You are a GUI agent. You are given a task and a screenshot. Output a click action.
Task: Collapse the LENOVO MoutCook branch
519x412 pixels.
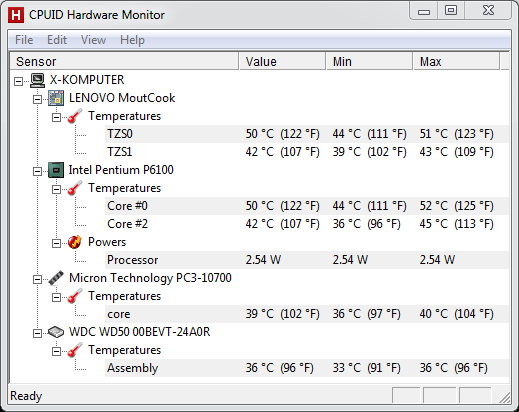37,99
